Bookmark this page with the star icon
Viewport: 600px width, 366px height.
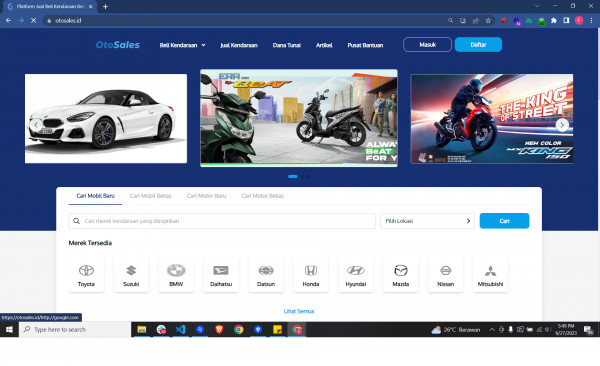488,21
